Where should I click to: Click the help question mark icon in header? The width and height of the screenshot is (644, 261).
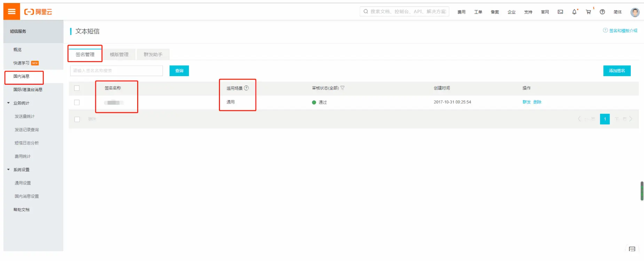point(602,12)
